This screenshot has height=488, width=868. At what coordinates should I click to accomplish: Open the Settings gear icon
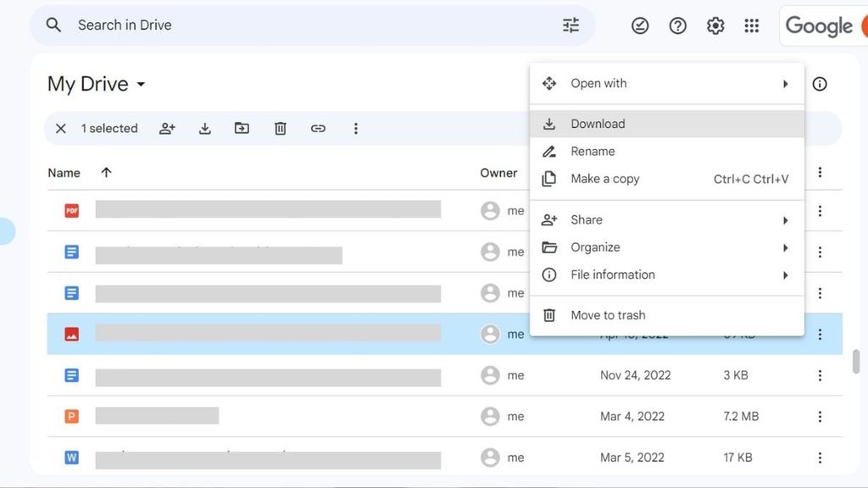715,26
